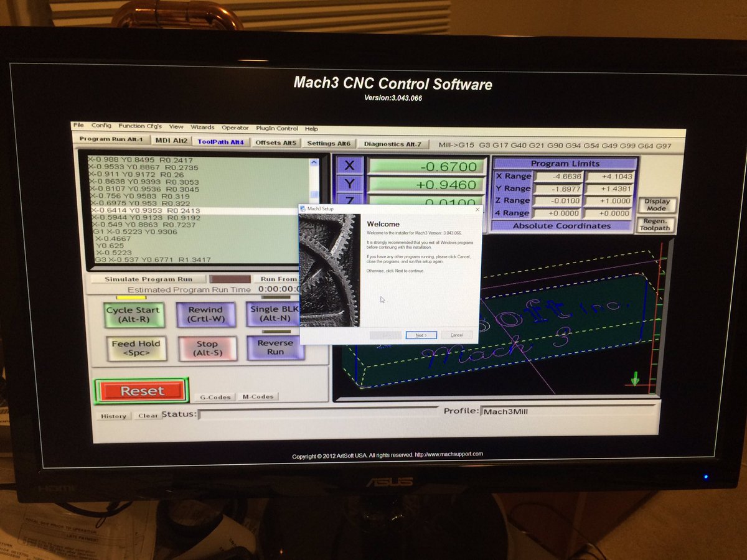Open the Function Cfg's menu
Image resolution: width=747 pixels, height=560 pixels.
point(140,126)
